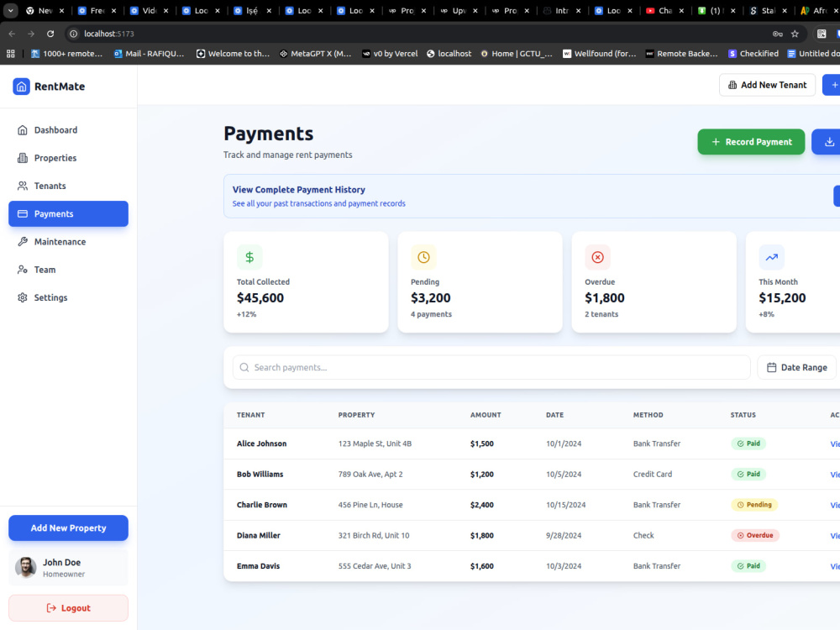Click the blue download icon button

(x=828, y=142)
